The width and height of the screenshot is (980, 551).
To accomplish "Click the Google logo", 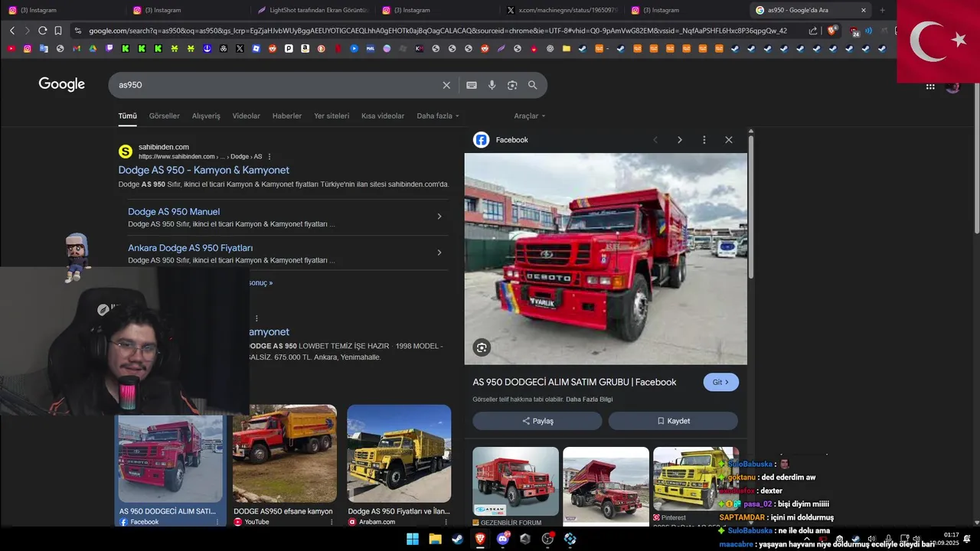I will coord(62,84).
